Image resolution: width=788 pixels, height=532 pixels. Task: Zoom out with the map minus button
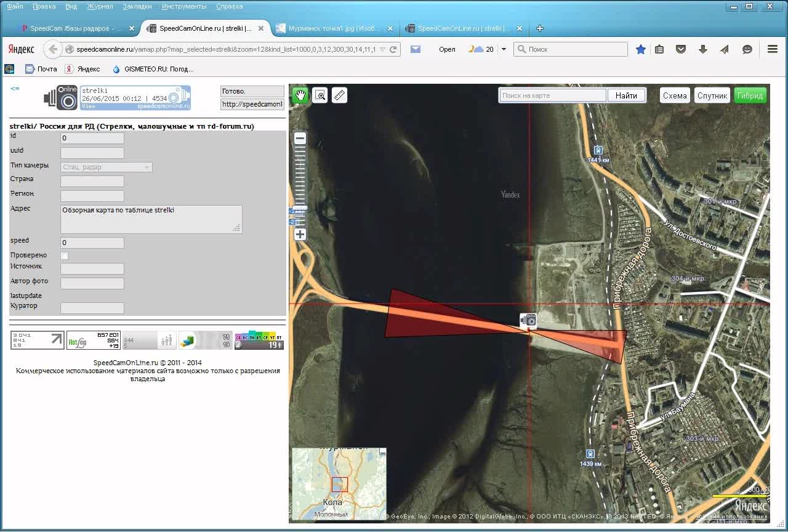pos(300,139)
